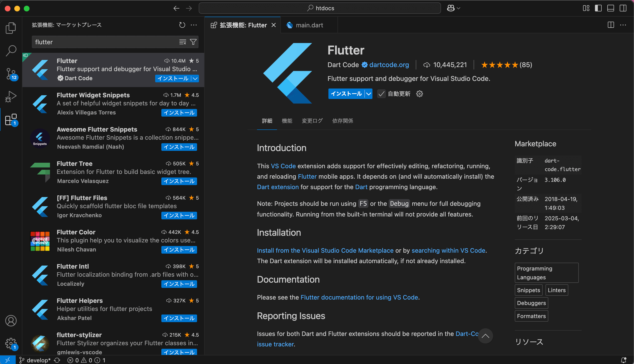Open the Flutter Tree extension icon
The image size is (634, 364).
(40, 172)
